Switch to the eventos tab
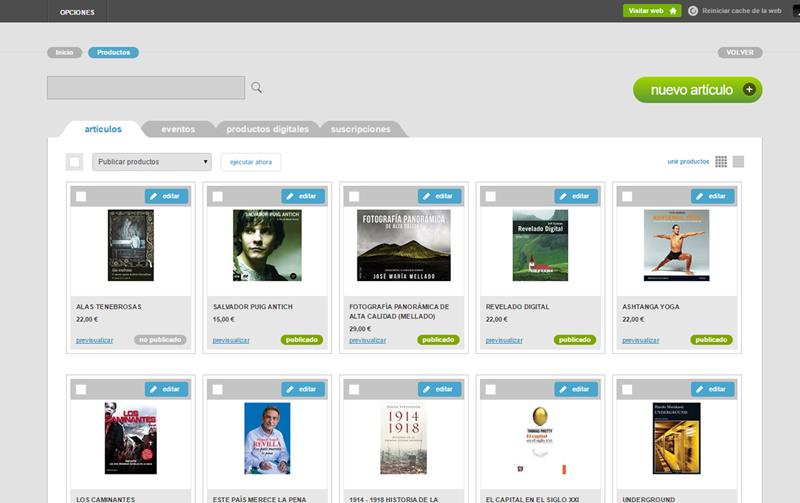 [x=178, y=129]
